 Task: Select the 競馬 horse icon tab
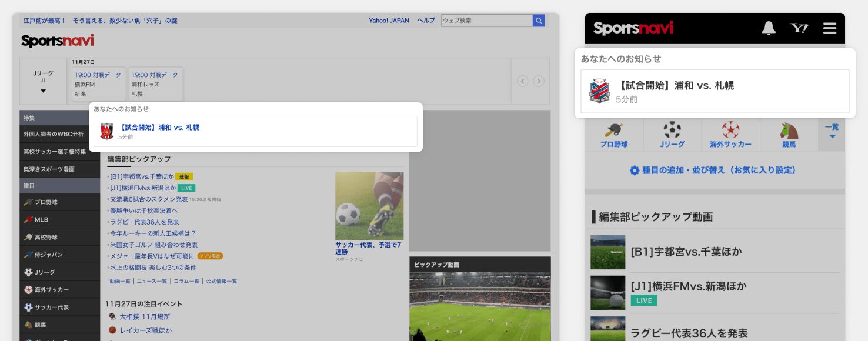coord(789,135)
